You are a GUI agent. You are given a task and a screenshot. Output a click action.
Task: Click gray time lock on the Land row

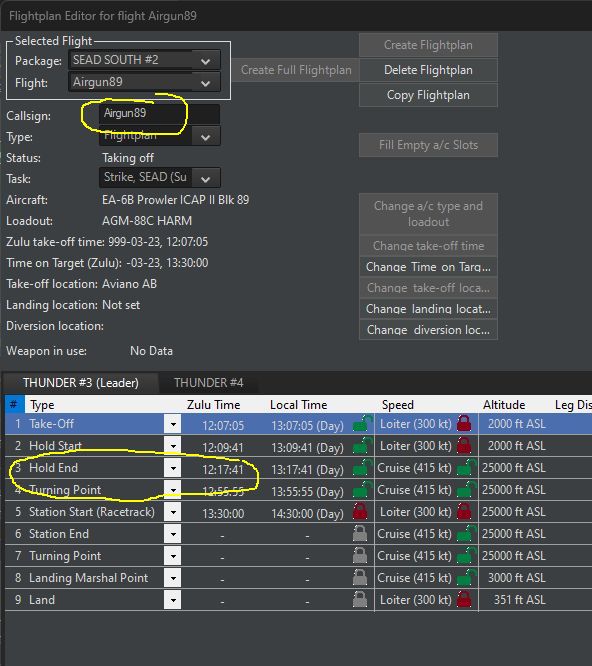360,600
